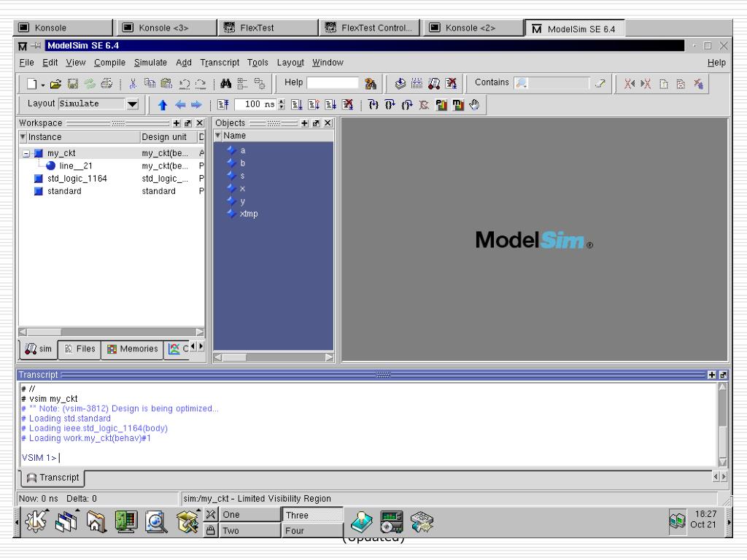Click the Paste clipboard icon

(x=166, y=84)
